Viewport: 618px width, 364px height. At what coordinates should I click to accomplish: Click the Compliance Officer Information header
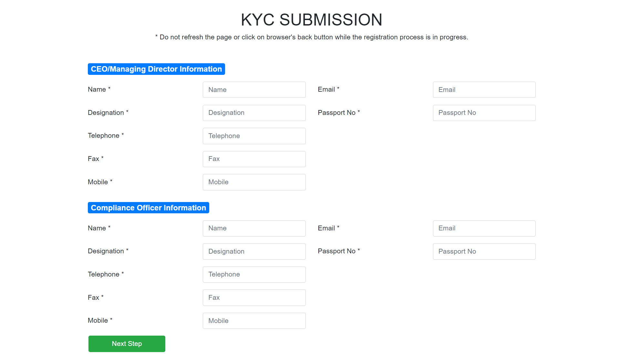pos(148,207)
